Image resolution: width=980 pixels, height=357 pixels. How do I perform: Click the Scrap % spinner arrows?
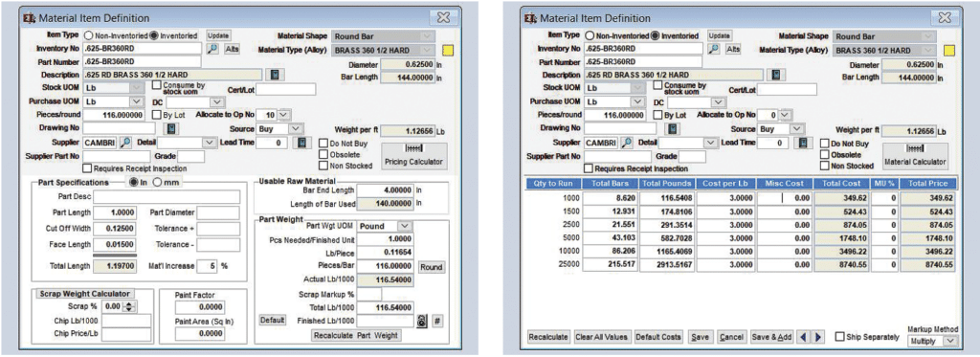coord(130,307)
